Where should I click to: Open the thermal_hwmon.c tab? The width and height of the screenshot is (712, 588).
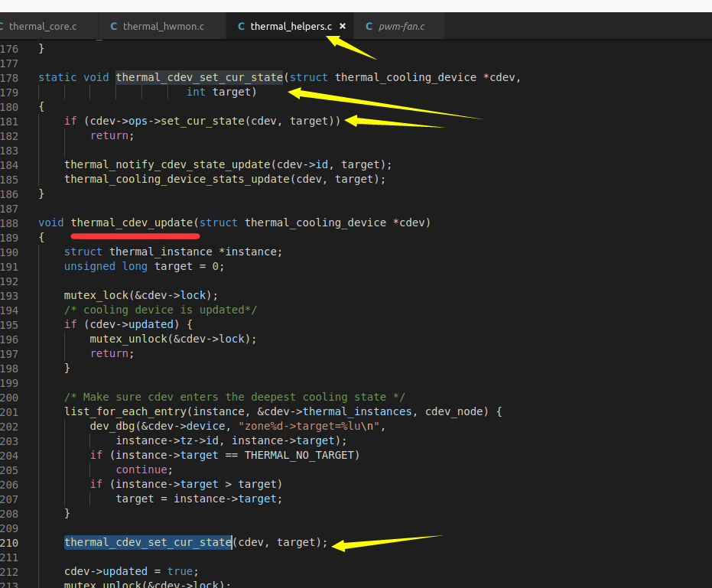[163, 27]
